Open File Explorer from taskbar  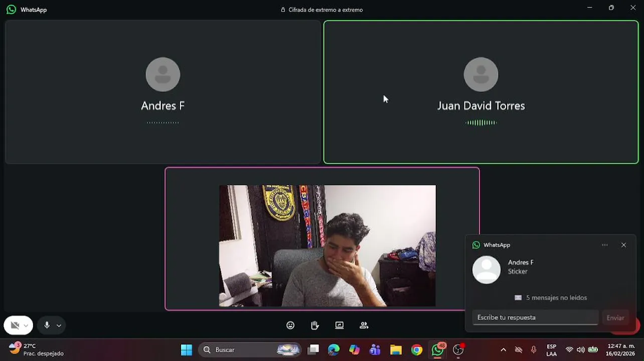pyautogui.click(x=396, y=350)
